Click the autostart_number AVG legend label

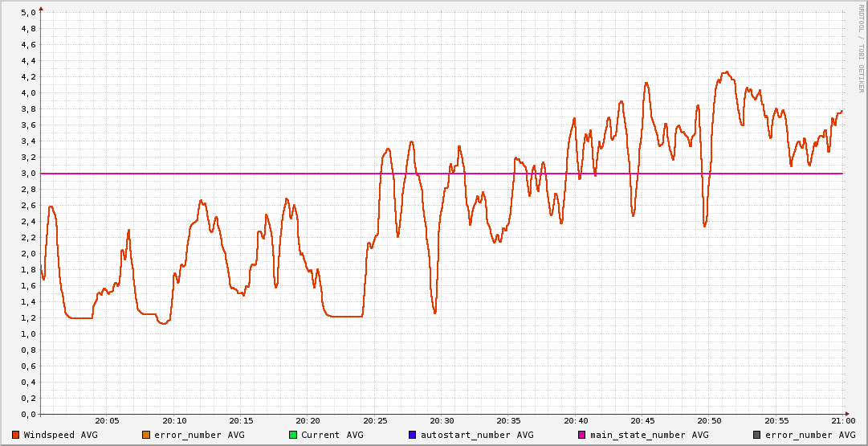coord(476,436)
